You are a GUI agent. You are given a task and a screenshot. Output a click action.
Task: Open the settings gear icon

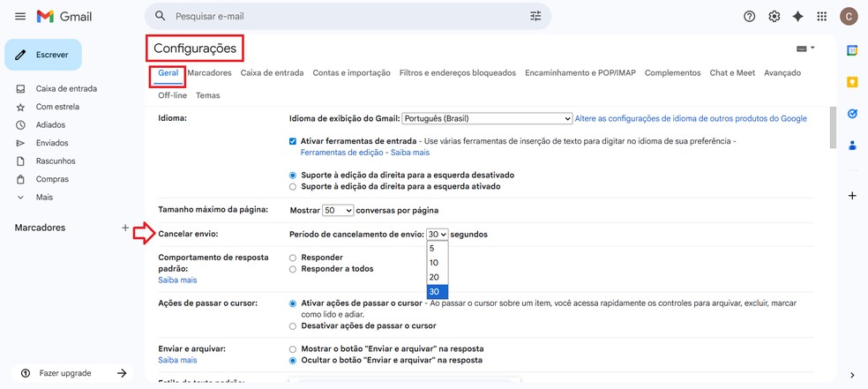pos(774,17)
